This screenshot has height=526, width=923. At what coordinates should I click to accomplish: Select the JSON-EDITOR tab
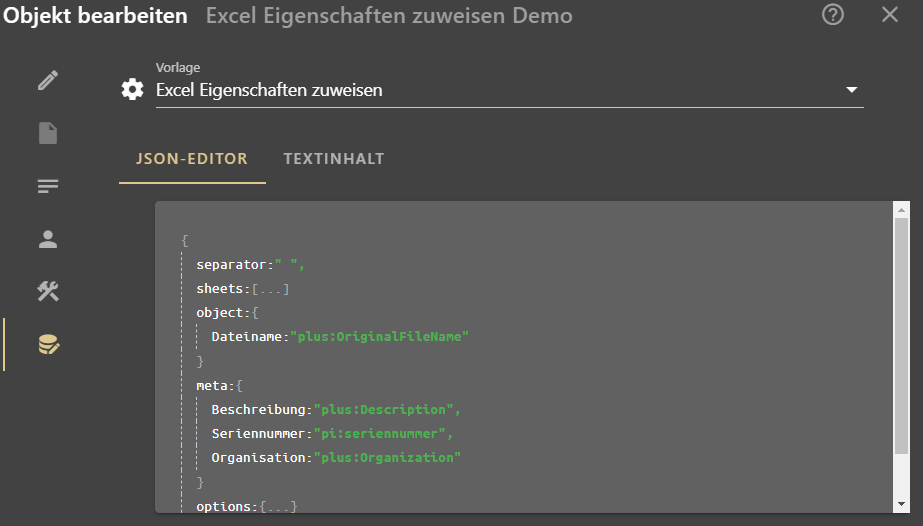(x=192, y=159)
